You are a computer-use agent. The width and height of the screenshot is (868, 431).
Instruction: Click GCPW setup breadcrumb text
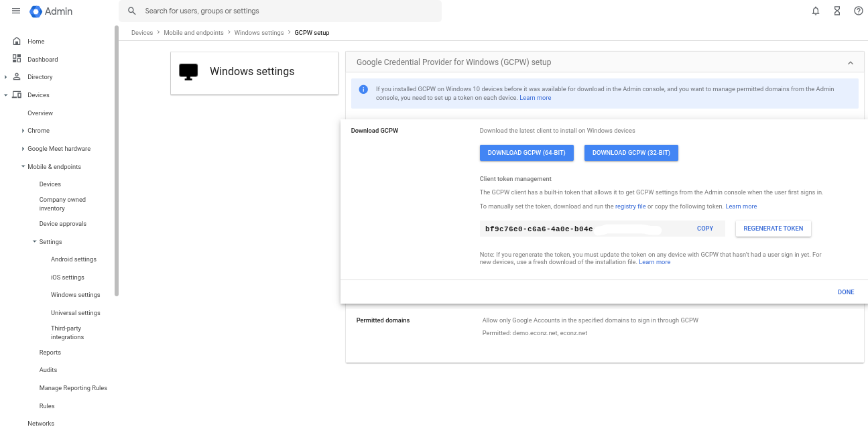(x=312, y=33)
